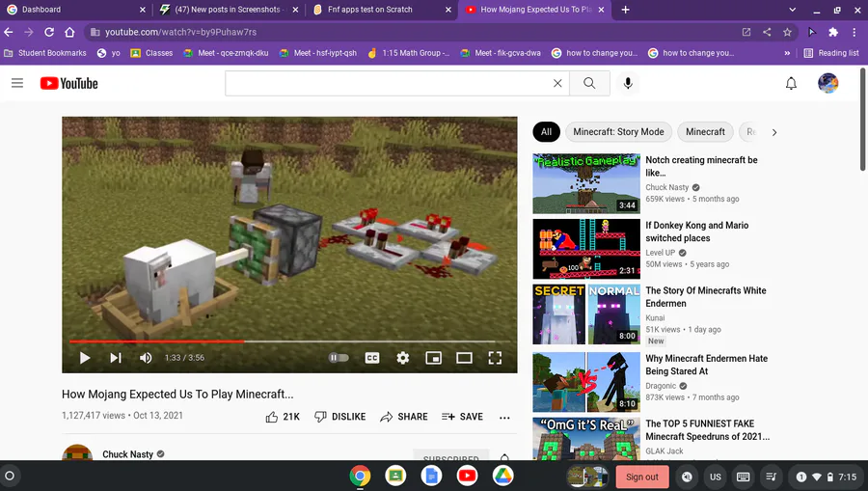
Task: Open the Extensions puzzle icon
Action: pyautogui.click(x=833, y=32)
